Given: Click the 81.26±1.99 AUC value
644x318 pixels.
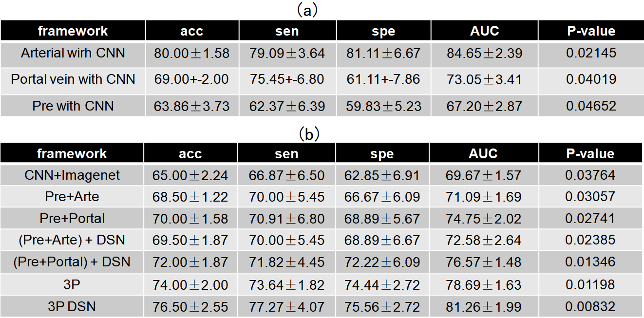Looking at the screenshot, I should [483, 307].
